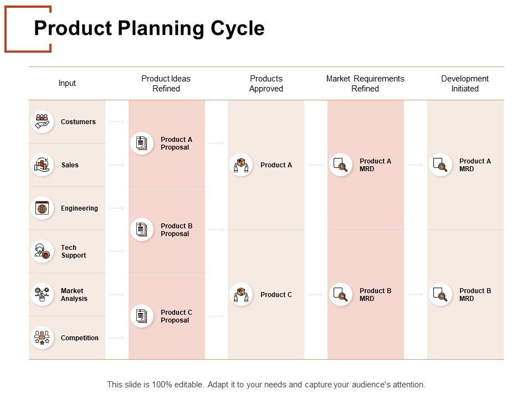Click the Market Analysis icon
Viewport: 532px width, 399px height.
tap(42, 294)
